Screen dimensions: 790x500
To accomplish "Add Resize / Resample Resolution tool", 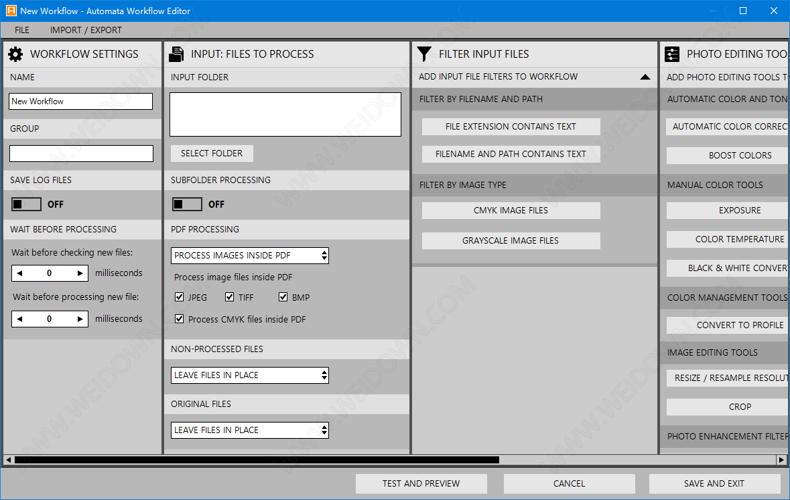I will point(728,378).
